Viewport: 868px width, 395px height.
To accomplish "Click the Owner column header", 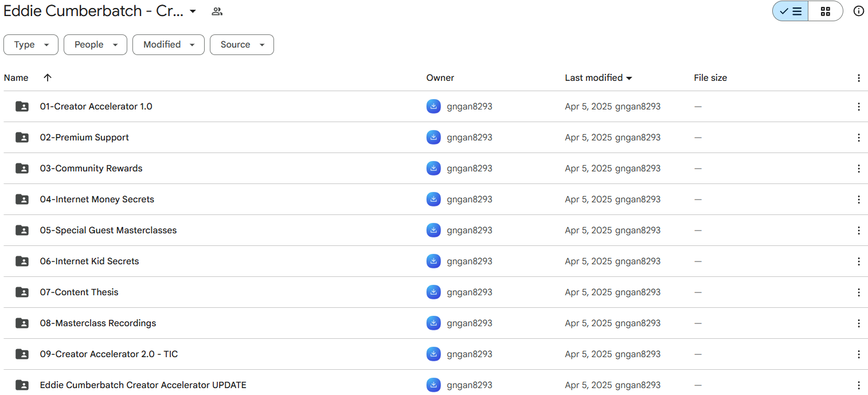I will pos(440,78).
